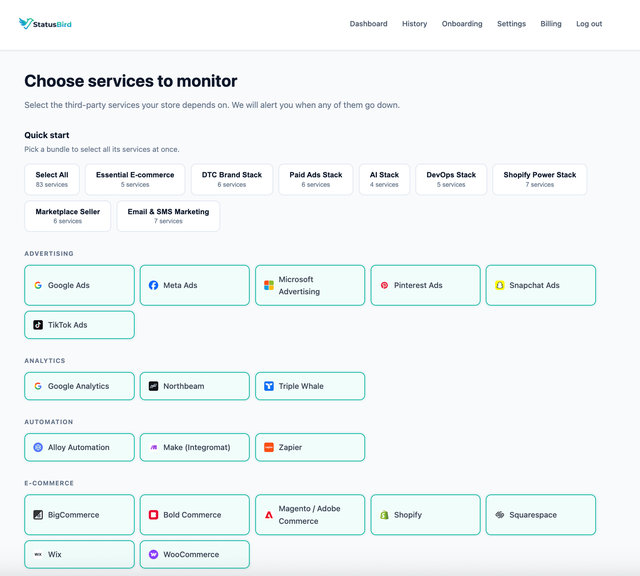Viewport: 640px width, 576px height.
Task: Click the AUTOMATION section label
Action: [49, 422]
